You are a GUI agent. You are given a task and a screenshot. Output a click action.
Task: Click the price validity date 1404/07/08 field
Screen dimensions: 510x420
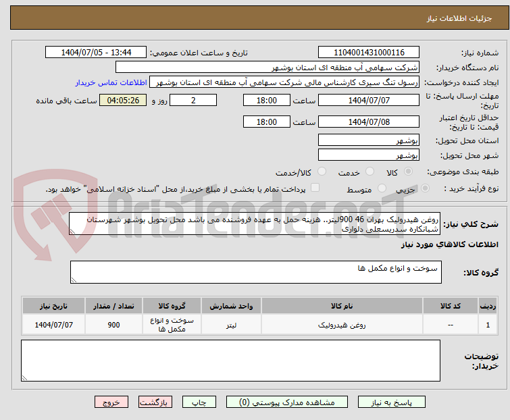(x=369, y=122)
